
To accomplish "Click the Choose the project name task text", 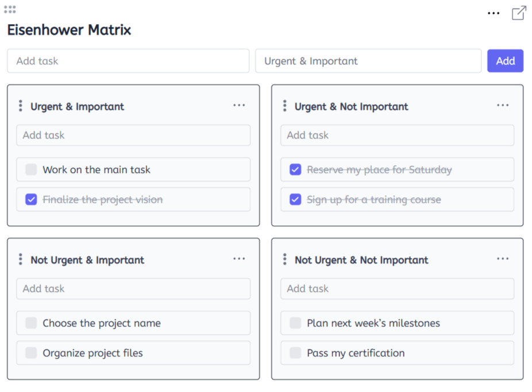I will (x=102, y=323).
